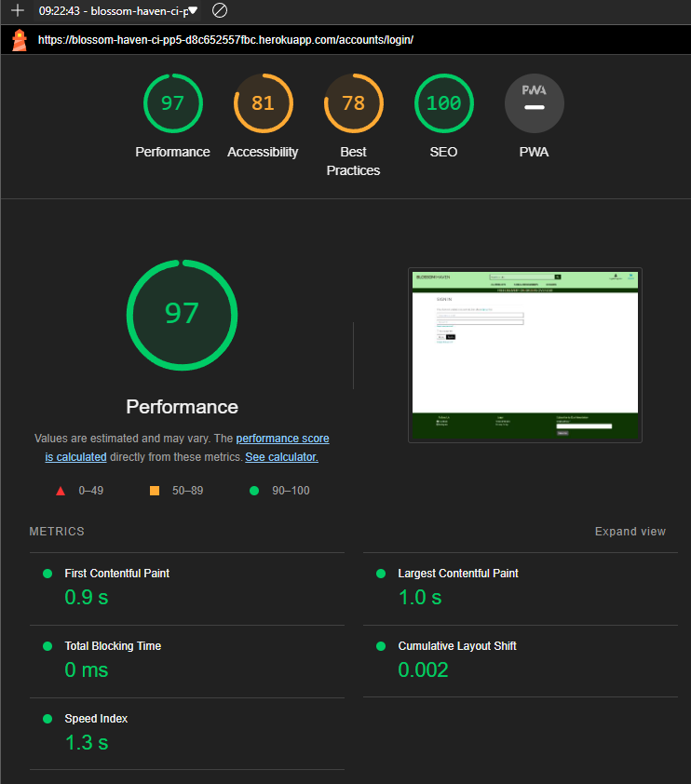Click the Cumulative Layout Shift metric label
The width and height of the screenshot is (691, 784).
[x=457, y=646]
